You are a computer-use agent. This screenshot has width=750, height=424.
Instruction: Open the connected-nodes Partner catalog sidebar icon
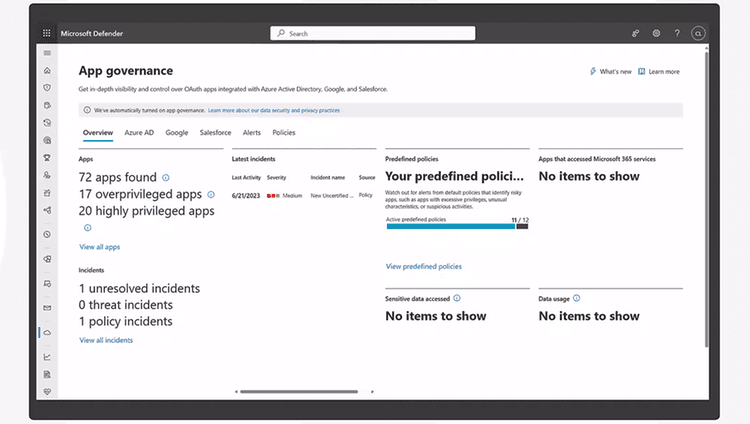pyautogui.click(x=47, y=210)
